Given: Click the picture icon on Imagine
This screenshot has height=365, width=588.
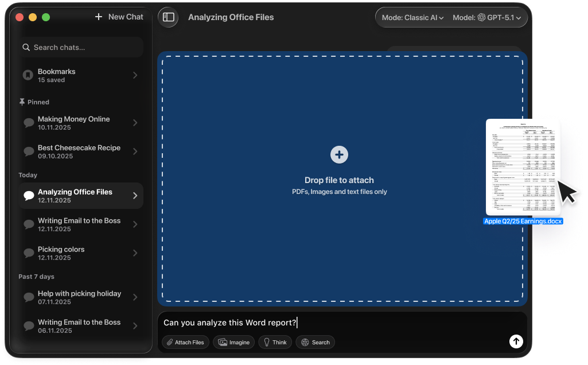Looking at the screenshot, I should 223,342.
